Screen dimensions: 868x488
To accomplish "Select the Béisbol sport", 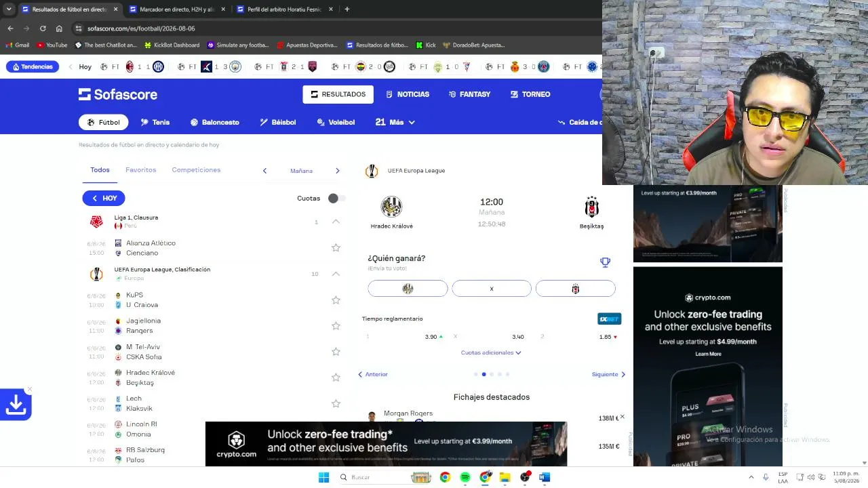I will pyautogui.click(x=278, y=122).
